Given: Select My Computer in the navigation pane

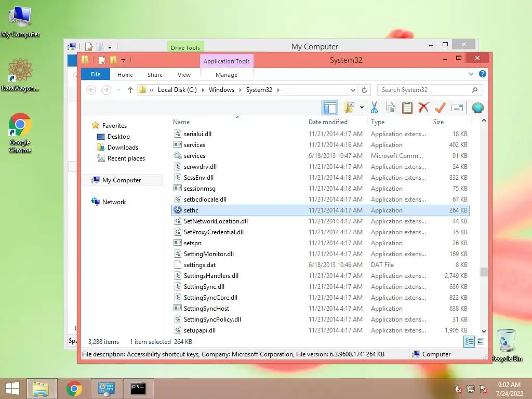Looking at the screenshot, I should [x=122, y=180].
